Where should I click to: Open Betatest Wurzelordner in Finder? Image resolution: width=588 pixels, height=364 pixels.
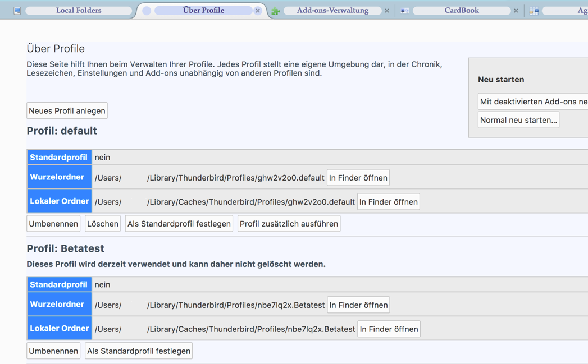358,305
